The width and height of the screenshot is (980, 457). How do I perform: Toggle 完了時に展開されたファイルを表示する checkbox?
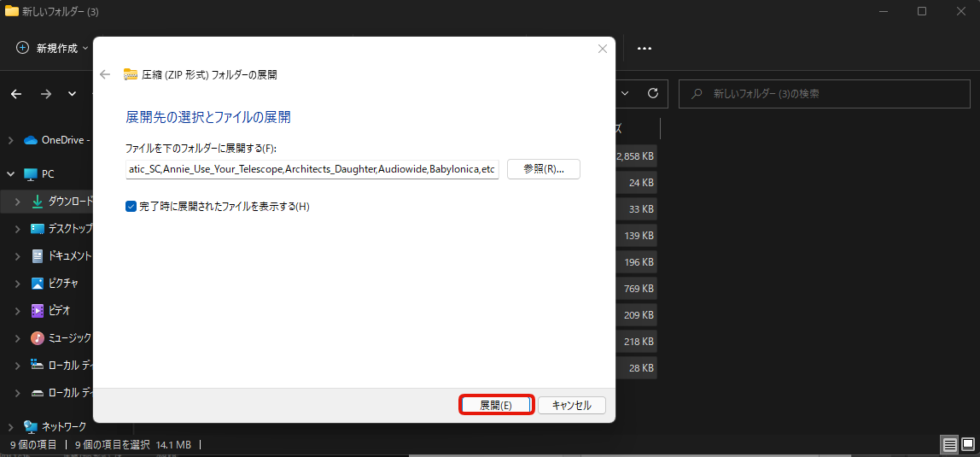pyautogui.click(x=131, y=206)
